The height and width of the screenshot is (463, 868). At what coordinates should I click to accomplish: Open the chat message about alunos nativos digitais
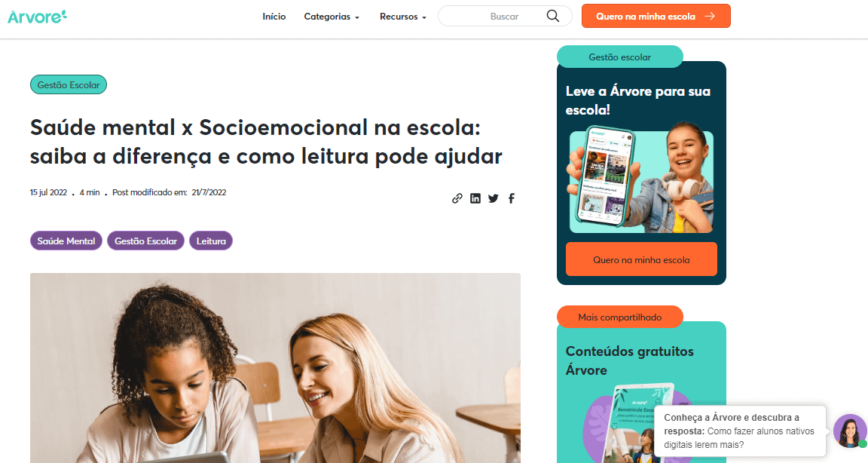[740, 431]
